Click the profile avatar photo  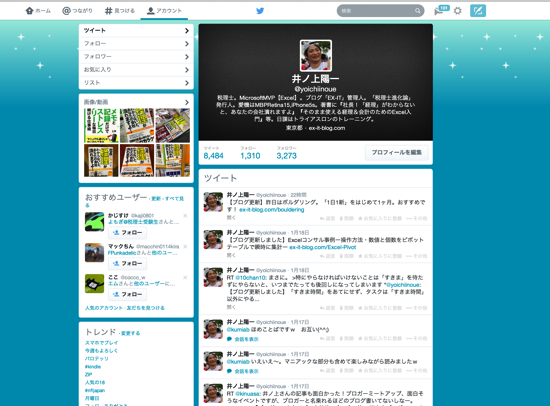coord(316,55)
